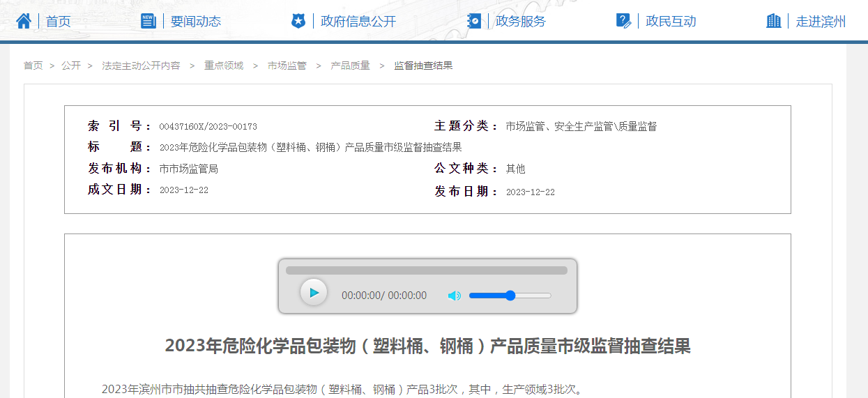
Task: Click the 公文种类 value 其他
Action: pos(516,169)
